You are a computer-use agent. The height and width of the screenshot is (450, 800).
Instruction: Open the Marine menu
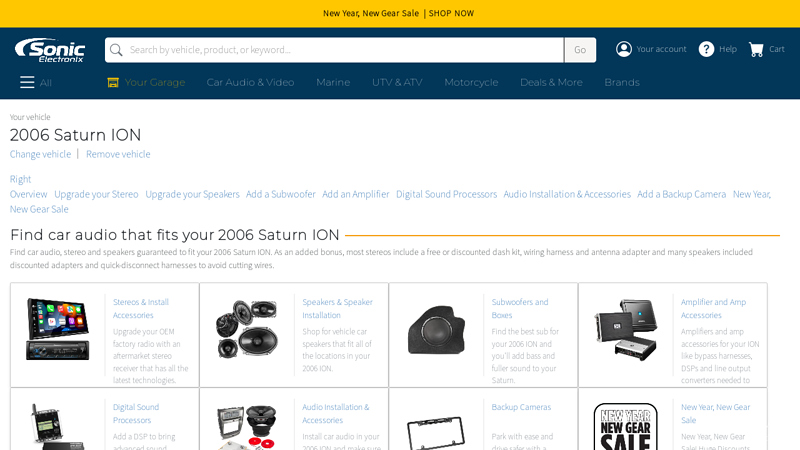coord(333,82)
